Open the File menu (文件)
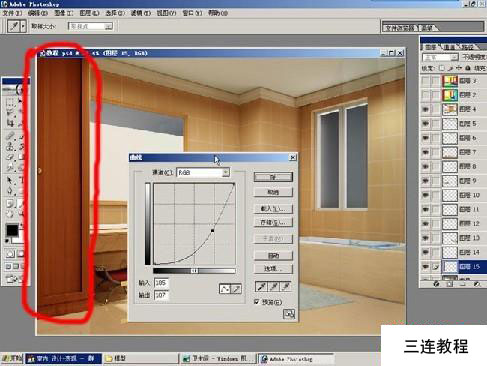487x366 pixels. click(x=12, y=13)
